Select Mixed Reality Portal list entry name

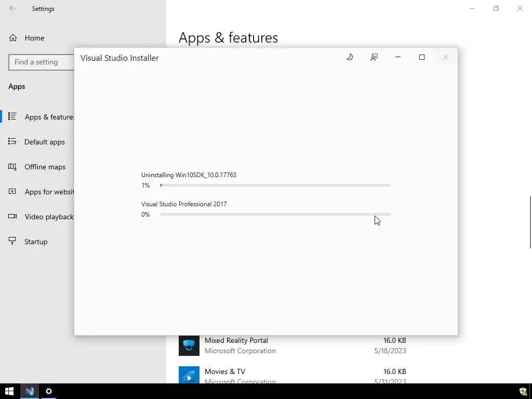pos(236,340)
